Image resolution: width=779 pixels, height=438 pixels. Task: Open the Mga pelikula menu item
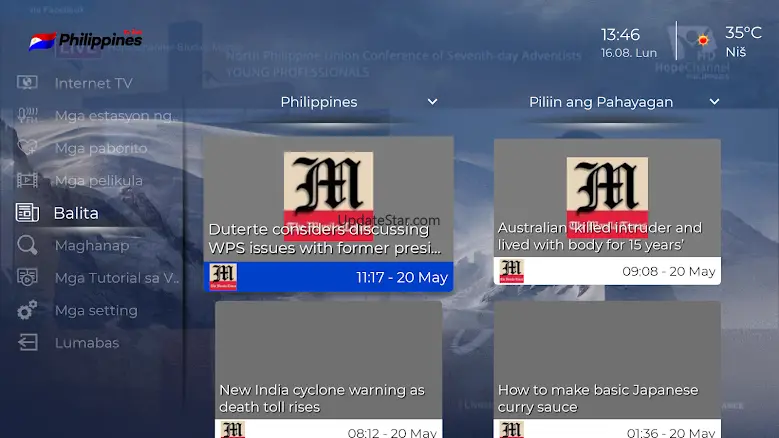[x=98, y=180]
